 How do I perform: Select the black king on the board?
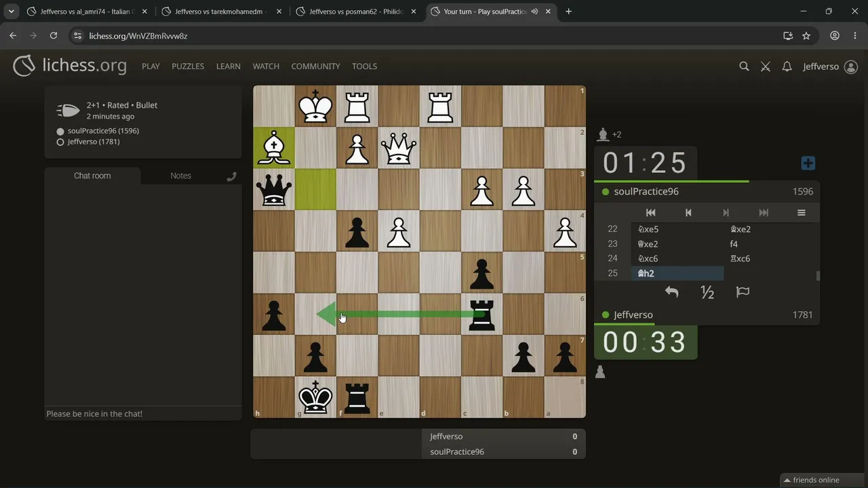click(315, 397)
